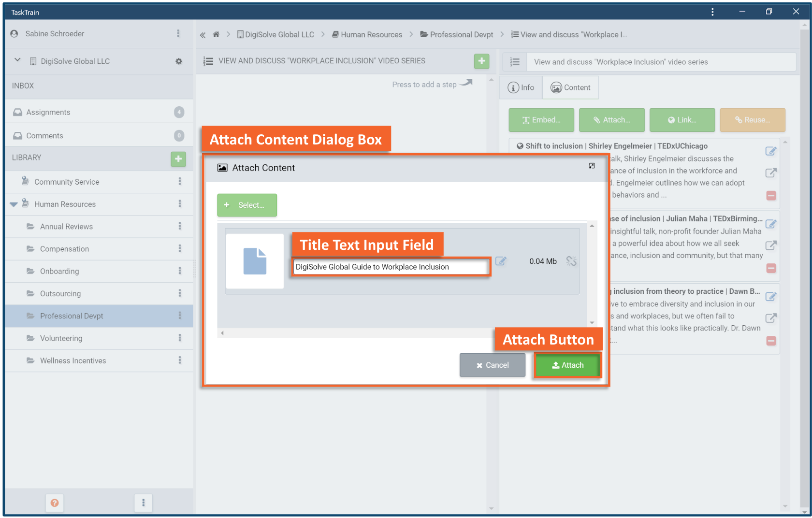Edit the inclusion from theory to practice item
812x518 pixels.
pyautogui.click(x=771, y=296)
